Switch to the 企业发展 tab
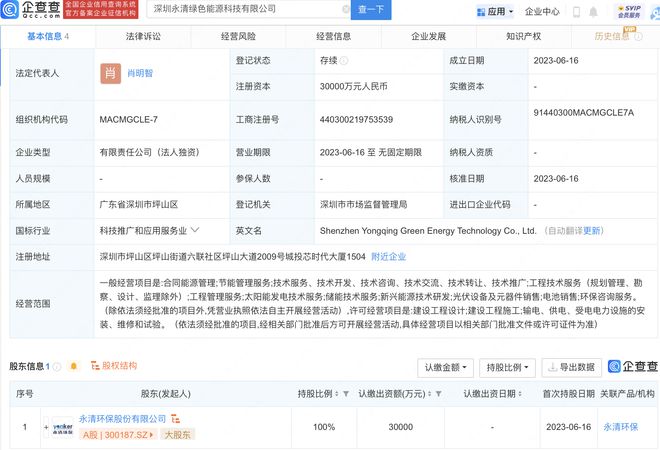Viewport: 660px width, 450px height. (428, 37)
